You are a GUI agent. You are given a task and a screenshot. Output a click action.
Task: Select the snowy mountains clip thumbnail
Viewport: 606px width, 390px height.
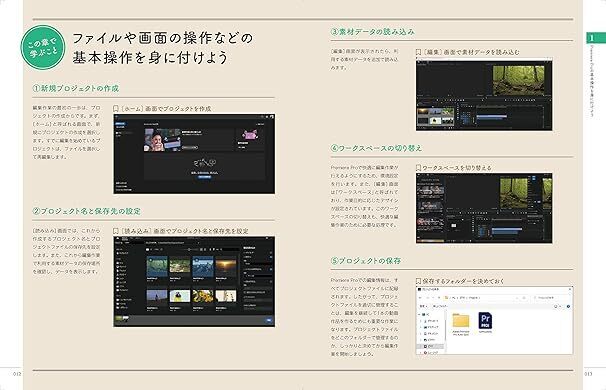pos(203,266)
